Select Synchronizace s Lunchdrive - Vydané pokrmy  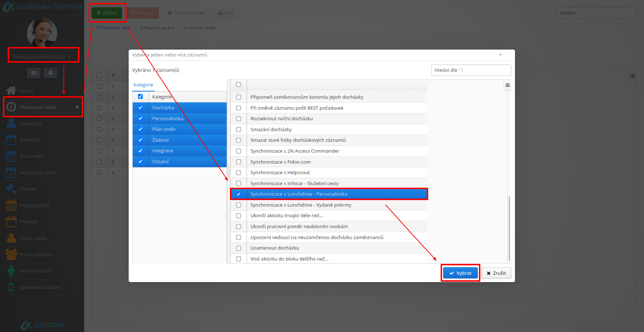point(329,205)
